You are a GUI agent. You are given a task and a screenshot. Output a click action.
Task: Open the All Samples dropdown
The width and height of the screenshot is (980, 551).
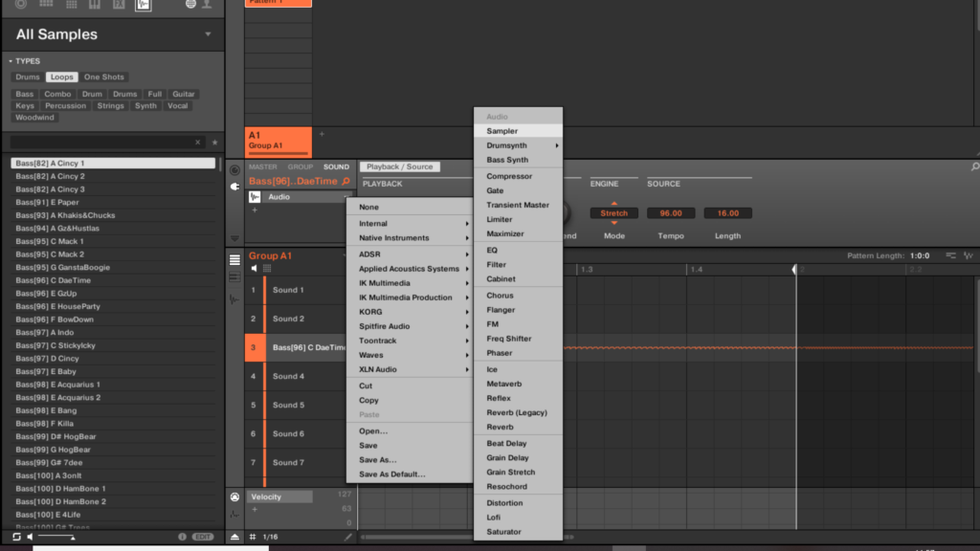[x=209, y=34]
